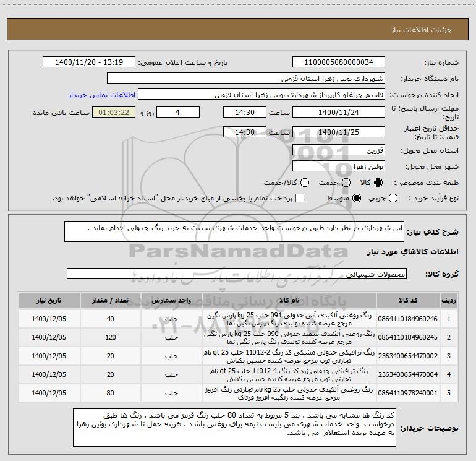Viewport: 476px width, 461px height.
Task: Click the page header جزئیات اطلاعات نیاز
Action: (x=422, y=30)
